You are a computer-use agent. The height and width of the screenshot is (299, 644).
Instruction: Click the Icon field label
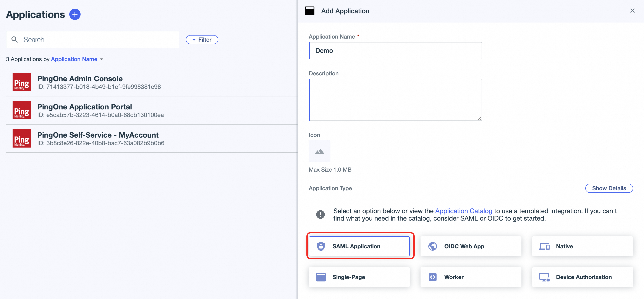(314, 135)
